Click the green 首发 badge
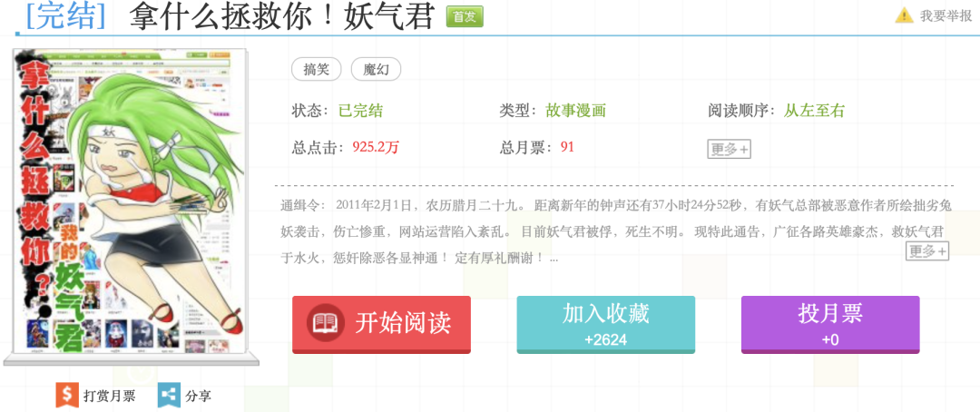Viewport: 980px width, 412px height. [465, 16]
